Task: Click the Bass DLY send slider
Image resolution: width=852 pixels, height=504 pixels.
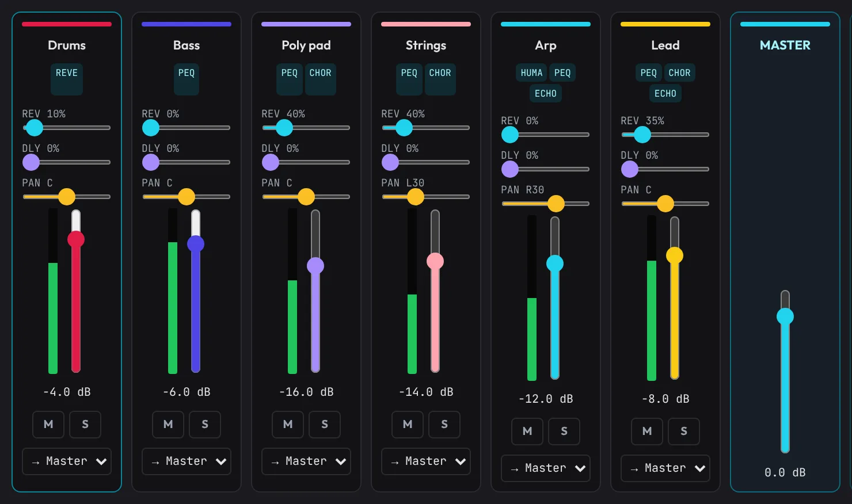Action: 187,162
